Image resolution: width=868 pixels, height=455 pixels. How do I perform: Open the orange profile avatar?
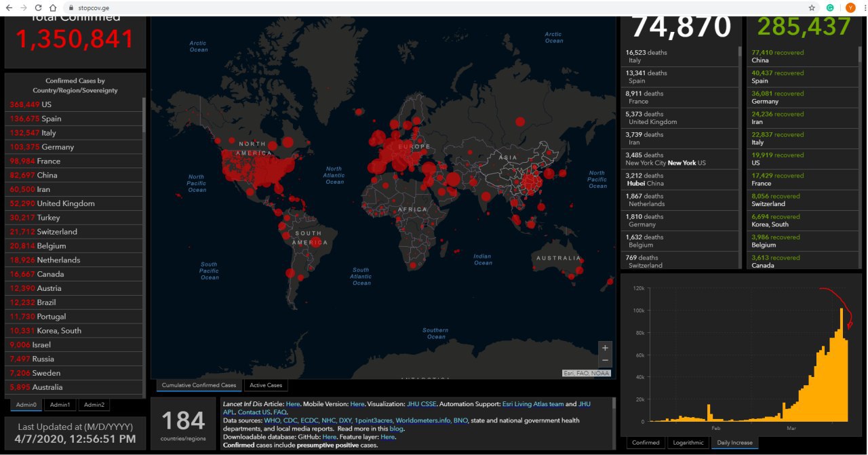tap(850, 7)
